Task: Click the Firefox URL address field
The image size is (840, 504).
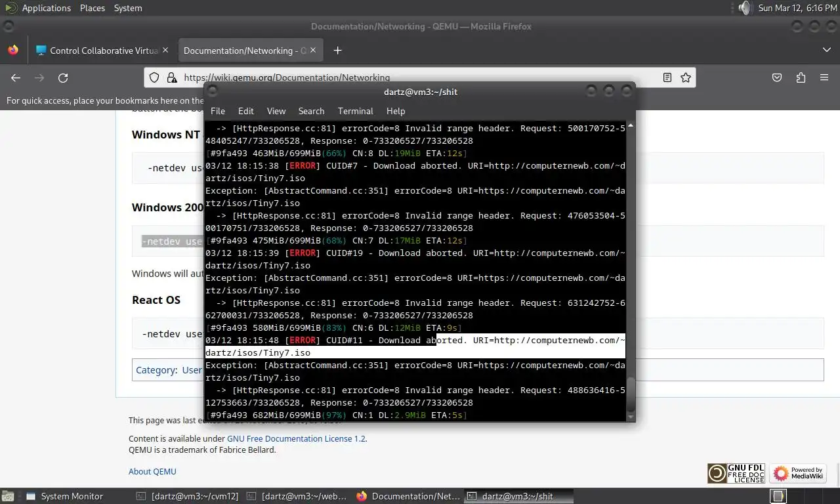Action: (419, 77)
